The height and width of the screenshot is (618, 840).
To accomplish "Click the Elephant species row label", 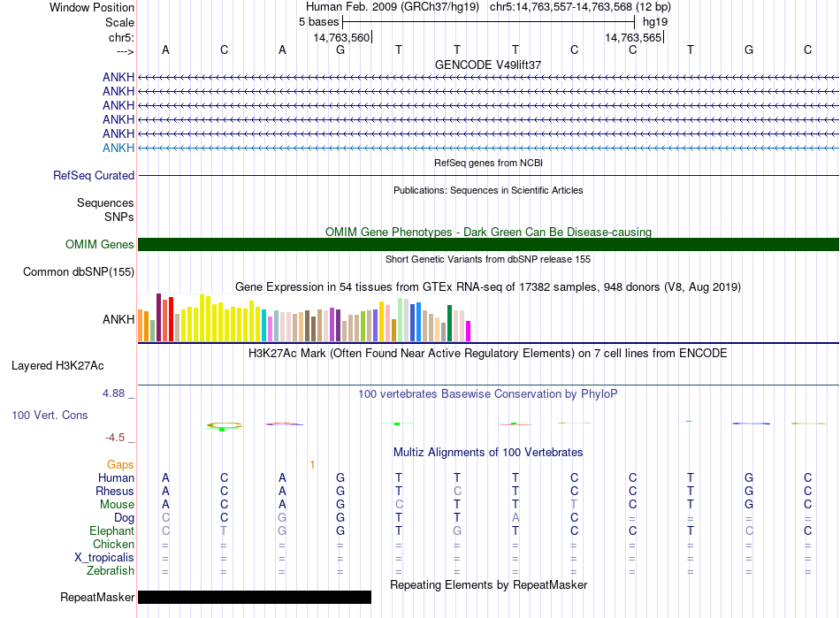I will pos(111,531).
